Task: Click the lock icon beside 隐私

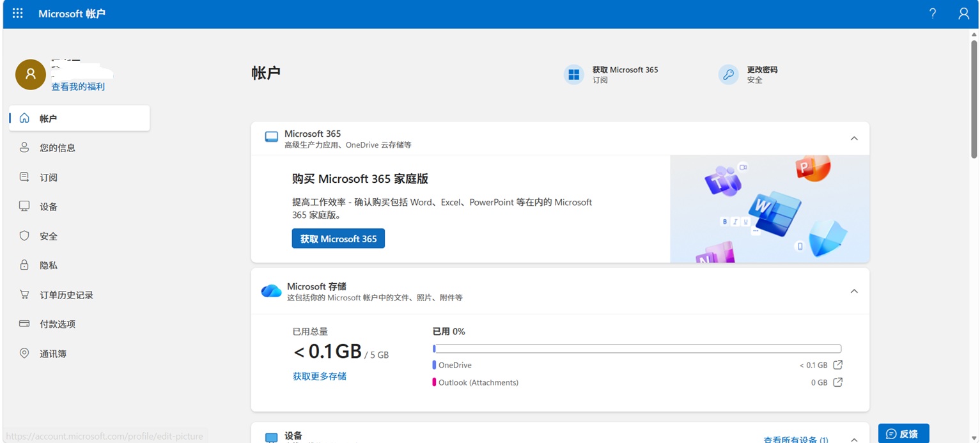Action: (24, 265)
